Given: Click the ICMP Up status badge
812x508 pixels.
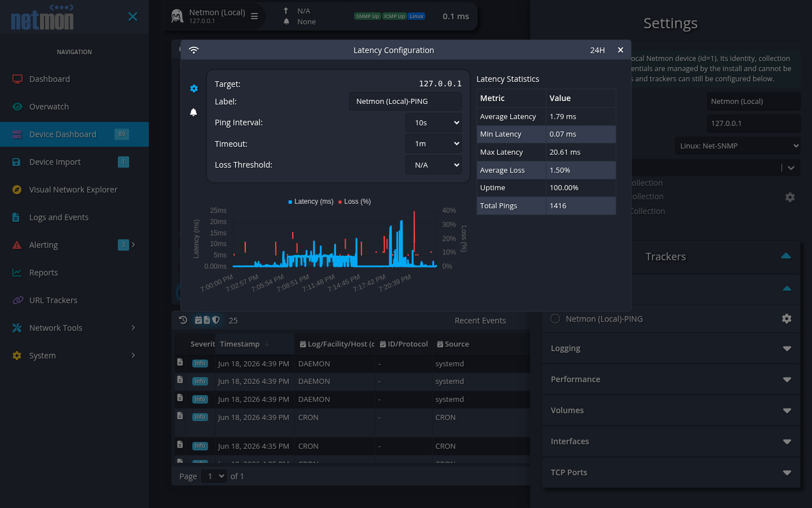Looking at the screenshot, I should point(394,16).
